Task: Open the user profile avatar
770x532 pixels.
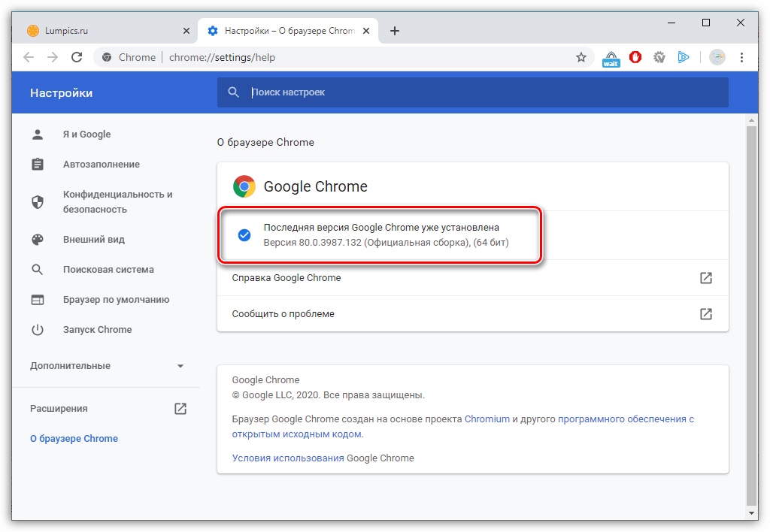Action: pyautogui.click(x=717, y=57)
